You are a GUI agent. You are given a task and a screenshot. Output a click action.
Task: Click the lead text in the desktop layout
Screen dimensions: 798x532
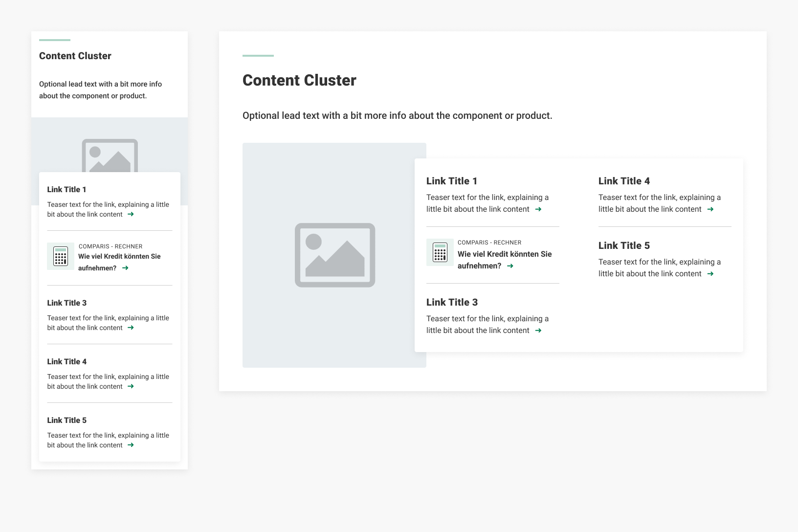pos(397,115)
